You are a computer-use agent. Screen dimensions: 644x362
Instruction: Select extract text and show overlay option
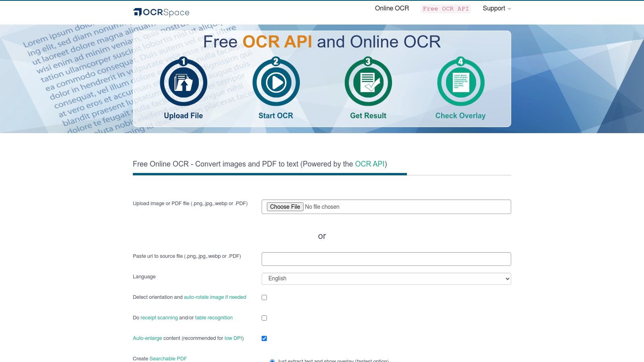point(272,361)
